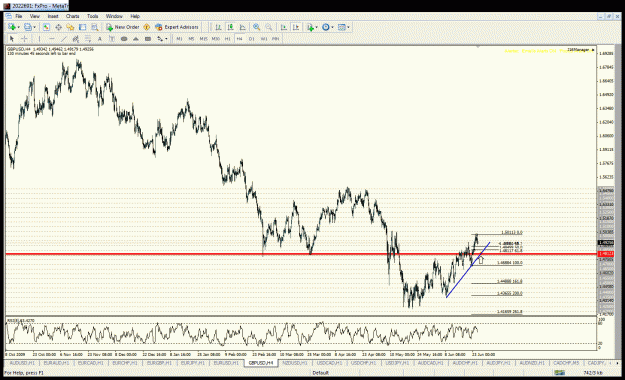This screenshot has height=380, width=625.
Task: Open the Market Watch window icon
Action: 46,27
